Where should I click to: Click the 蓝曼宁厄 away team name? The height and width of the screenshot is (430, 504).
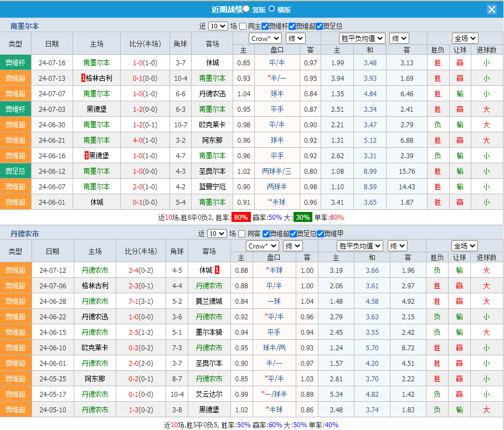[212, 187]
